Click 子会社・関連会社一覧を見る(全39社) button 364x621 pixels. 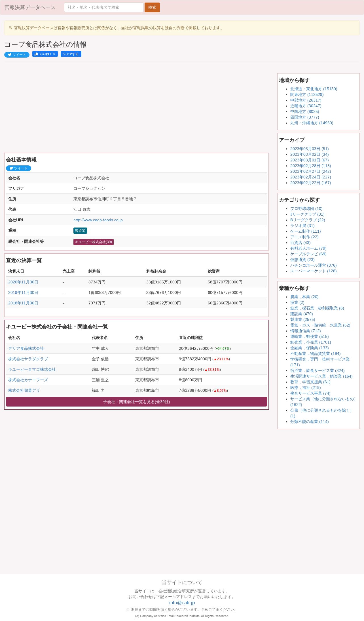[x=136, y=402]
